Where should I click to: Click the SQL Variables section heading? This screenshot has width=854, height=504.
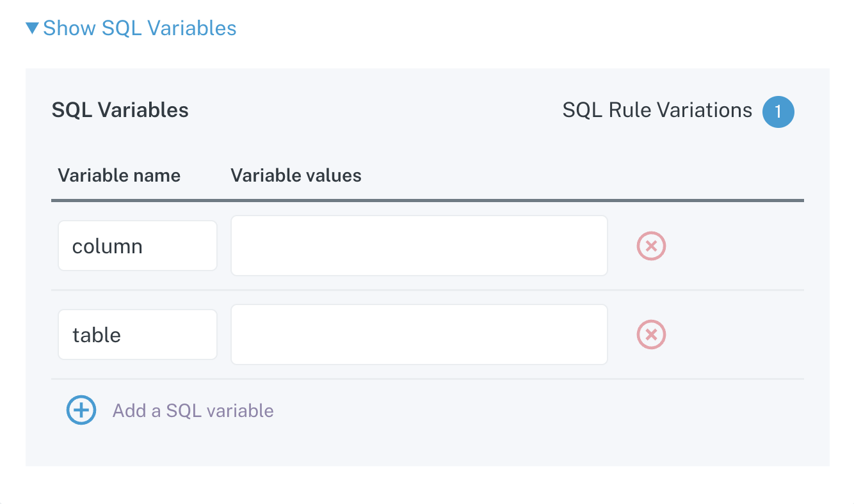tap(120, 111)
